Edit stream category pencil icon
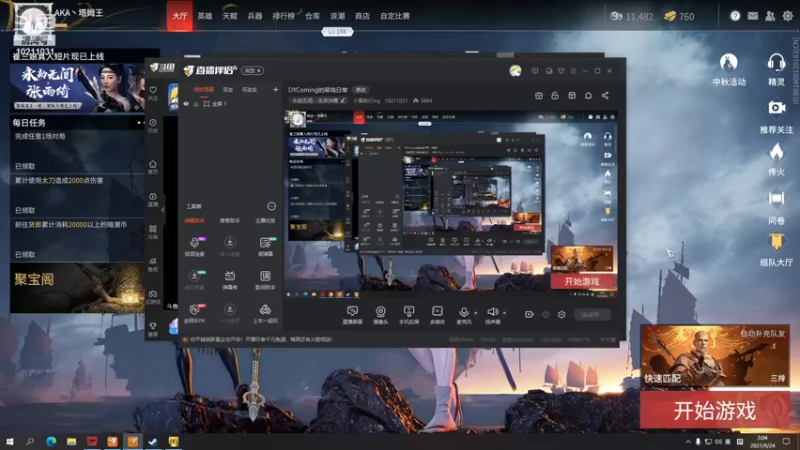800x450 pixels. click(343, 101)
